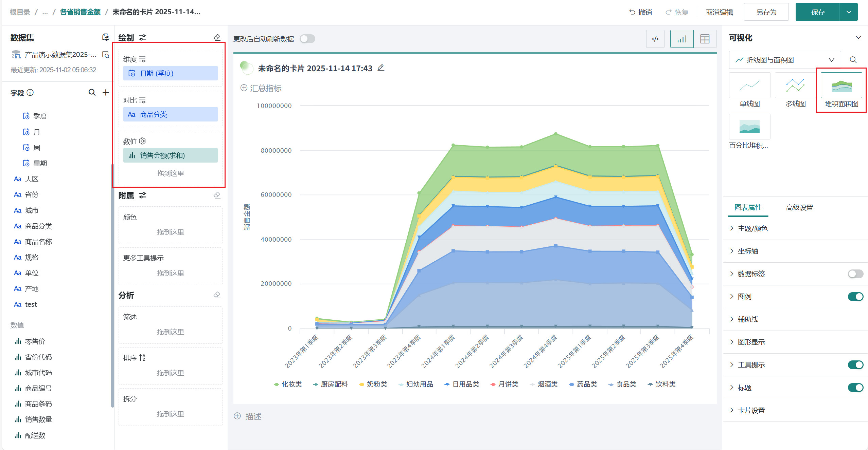Select the 图表属性 tab
Image resolution: width=868 pixels, height=450 pixels.
tap(748, 207)
